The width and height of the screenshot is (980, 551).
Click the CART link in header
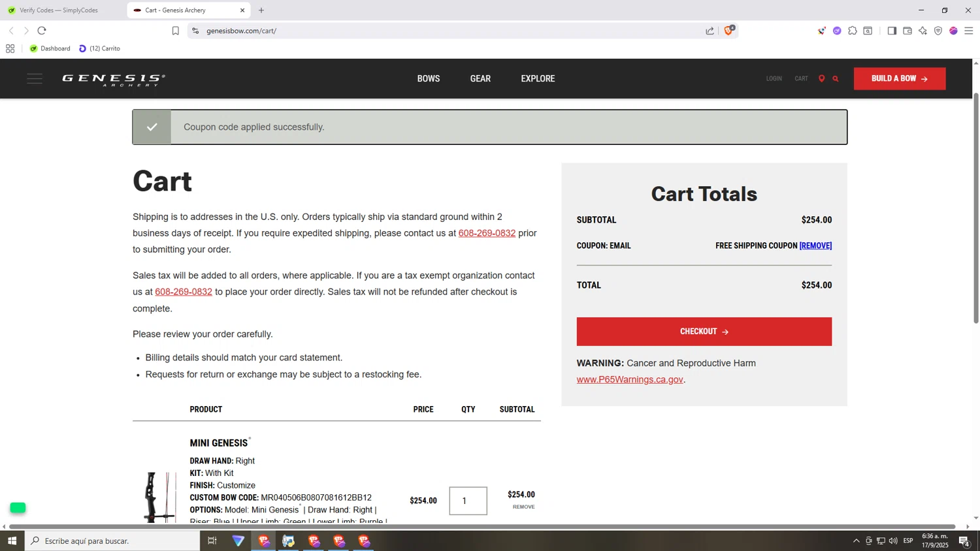(x=801, y=78)
